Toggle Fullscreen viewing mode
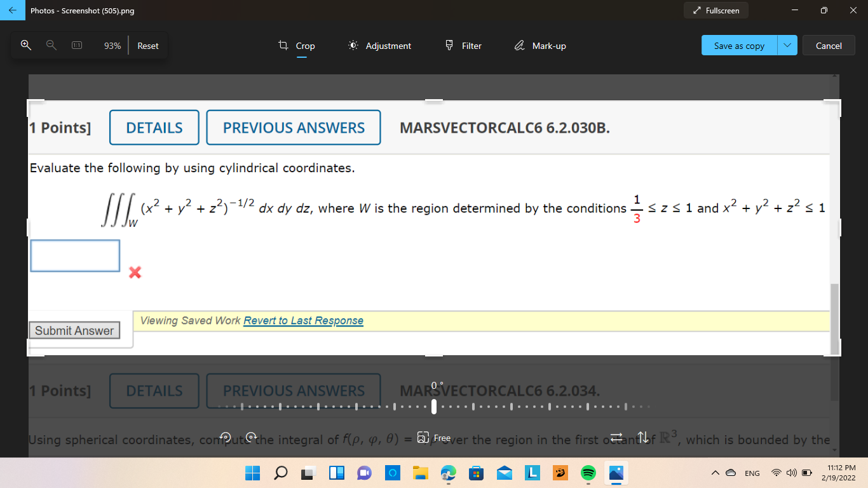 coord(716,10)
